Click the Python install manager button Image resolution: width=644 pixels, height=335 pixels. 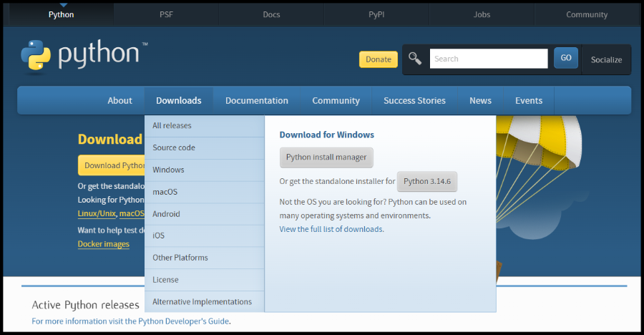point(326,157)
